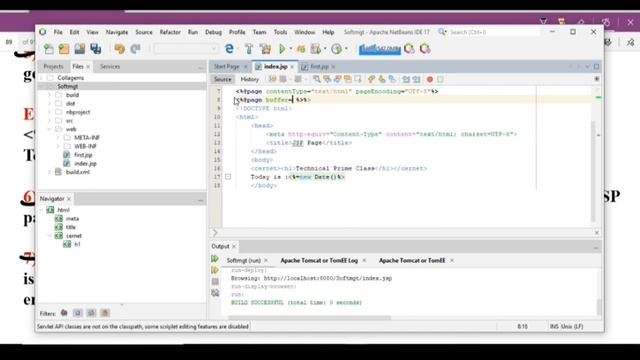Switch to the Projects tab
This screenshot has width=640, height=360.
tap(53, 66)
